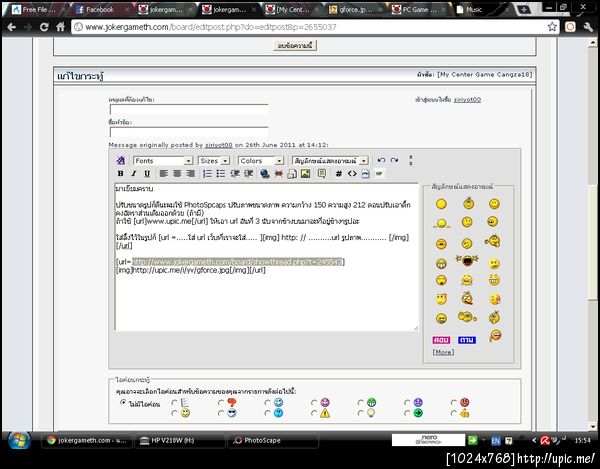Click the insert link globe icon
This screenshot has width=600, height=469.
pos(264,174)
